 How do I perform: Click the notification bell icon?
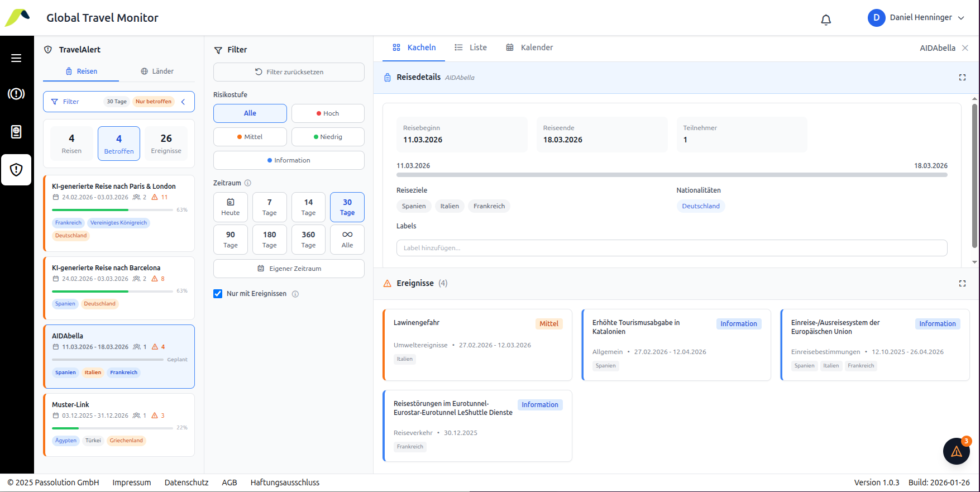pyautogui.click(x=826, y=20)
